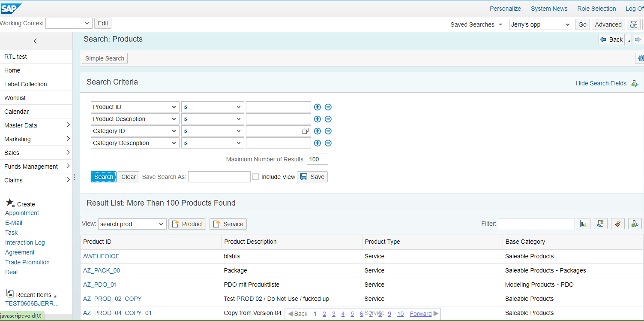Image resolution: width=644 pixels, height=321 pixels.
Task: Click the blue Search button
Action: (x=104, y=177)
